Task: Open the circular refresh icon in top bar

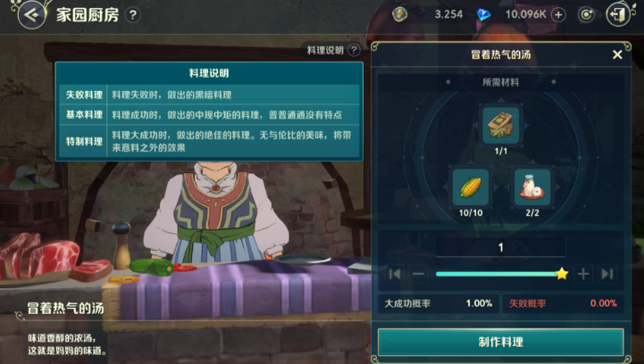Action: point(586,15)
